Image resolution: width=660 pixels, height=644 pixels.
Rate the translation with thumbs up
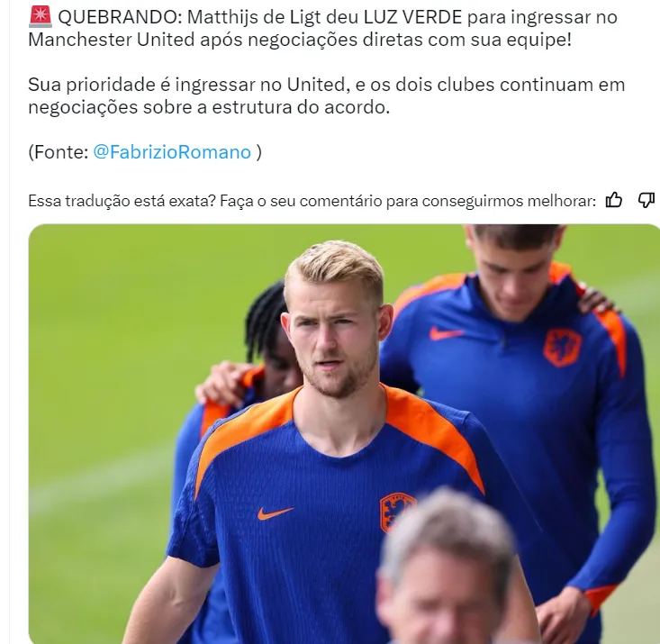[x=613, y=200]
